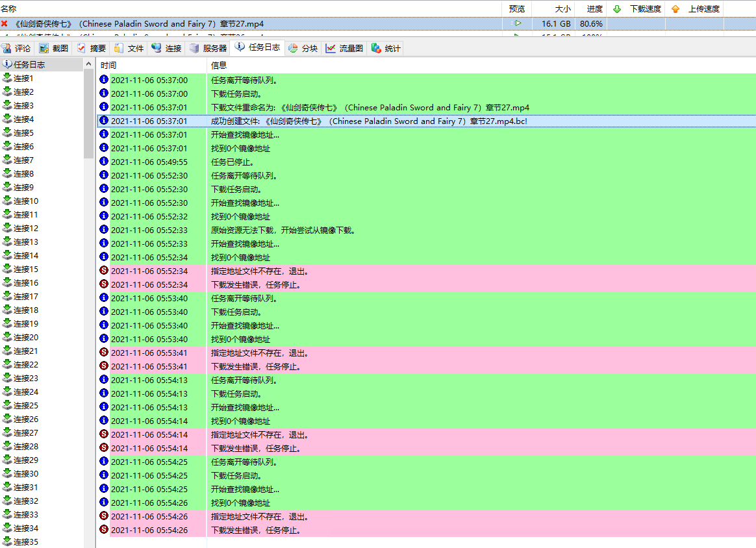This screenshot has width=756, height=548.
Task: Select the 任务日志 task log tab
Action: (258, 47)
